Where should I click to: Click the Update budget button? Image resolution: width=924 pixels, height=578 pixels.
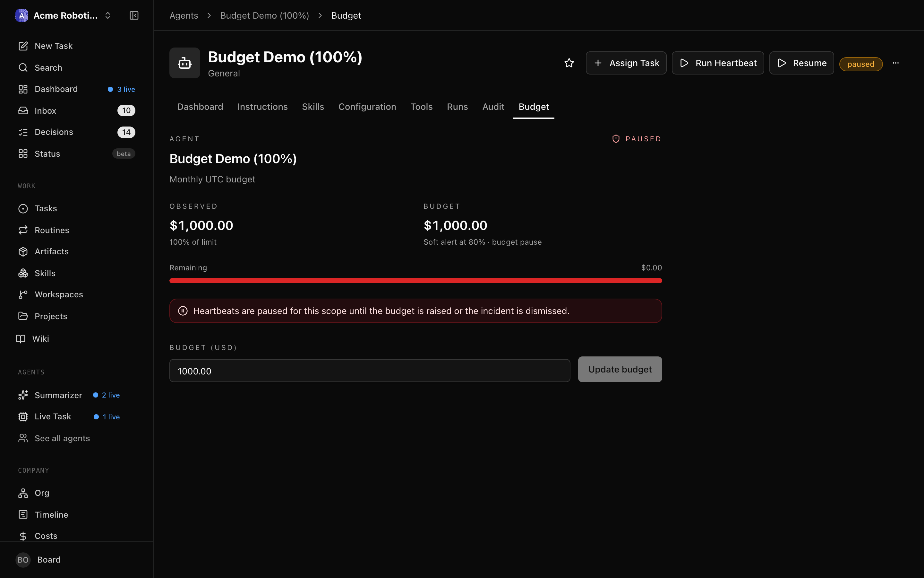pos(620,369)
